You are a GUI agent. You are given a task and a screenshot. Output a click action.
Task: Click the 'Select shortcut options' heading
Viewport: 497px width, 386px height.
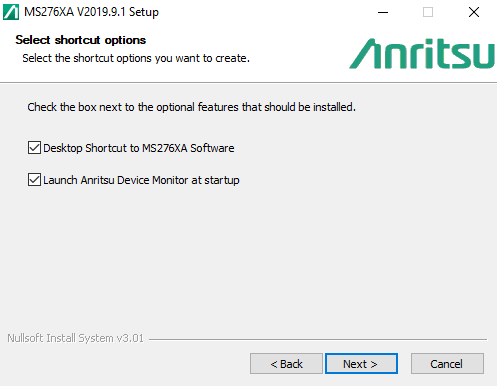click(x=81, y=40)
